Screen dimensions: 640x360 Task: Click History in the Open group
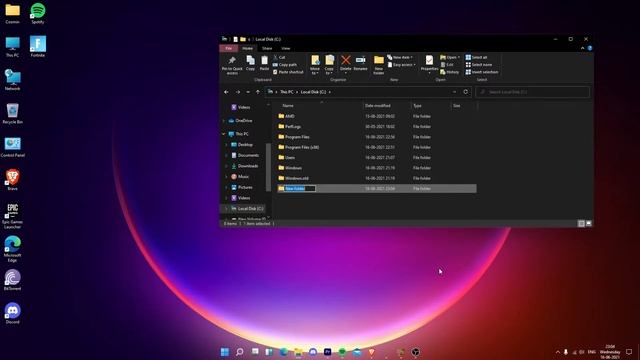pyautogui.click(x=450, y=72)
